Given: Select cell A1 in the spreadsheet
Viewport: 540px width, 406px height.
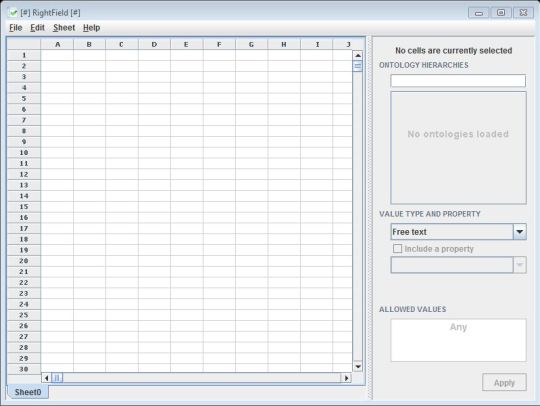Looking at the screenshot, I should click(x=57, y=55).
